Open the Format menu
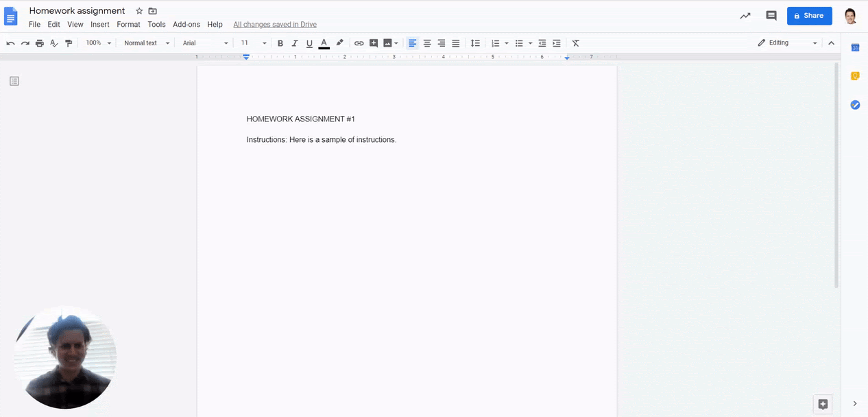The image size is (868, 417). pos(128,24)
